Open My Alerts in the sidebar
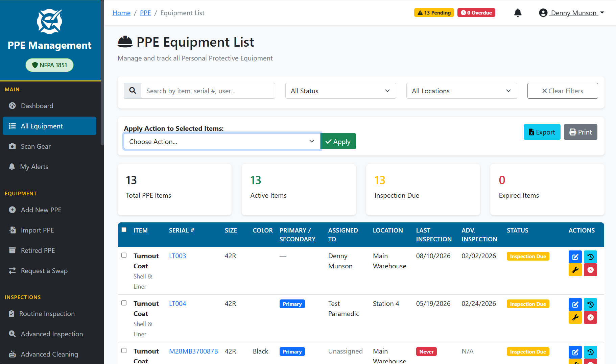The image size is (616, 364). click(x=49, y=167)
